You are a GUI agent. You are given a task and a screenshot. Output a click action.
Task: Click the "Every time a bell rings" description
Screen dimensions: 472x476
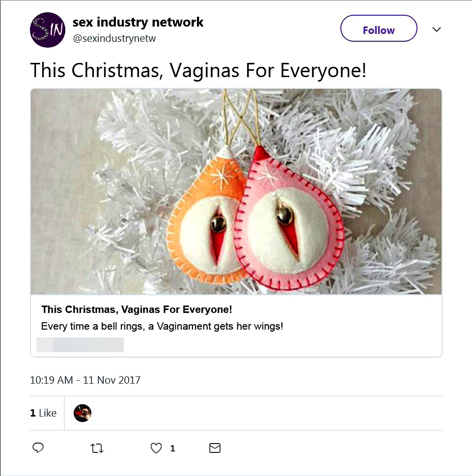162,326
